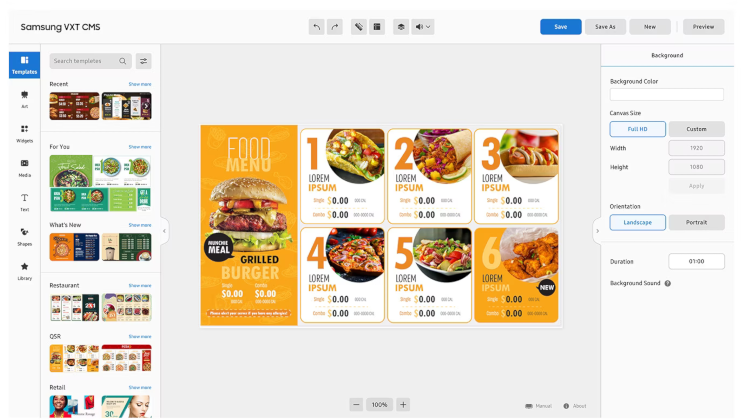747x420 pixels.
Task: Set orientation to Portrait
Action: coord(697,222)
